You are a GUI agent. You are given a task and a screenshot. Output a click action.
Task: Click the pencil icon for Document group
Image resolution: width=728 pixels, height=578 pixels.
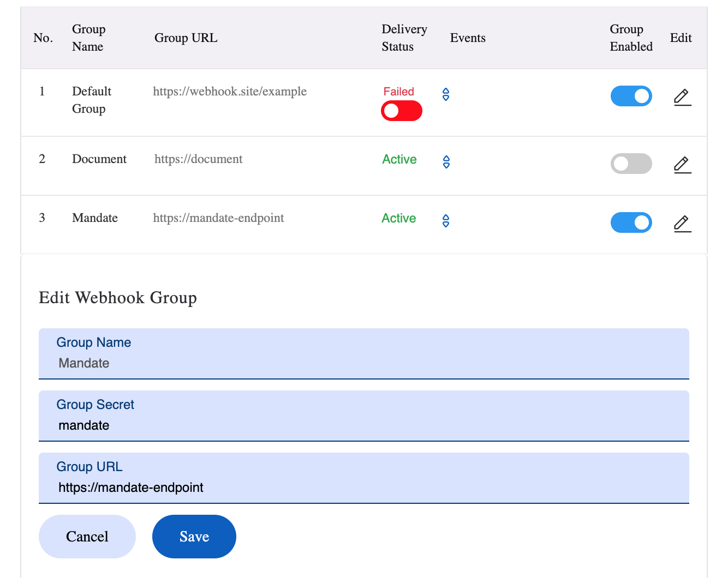(x=682, y=165)
